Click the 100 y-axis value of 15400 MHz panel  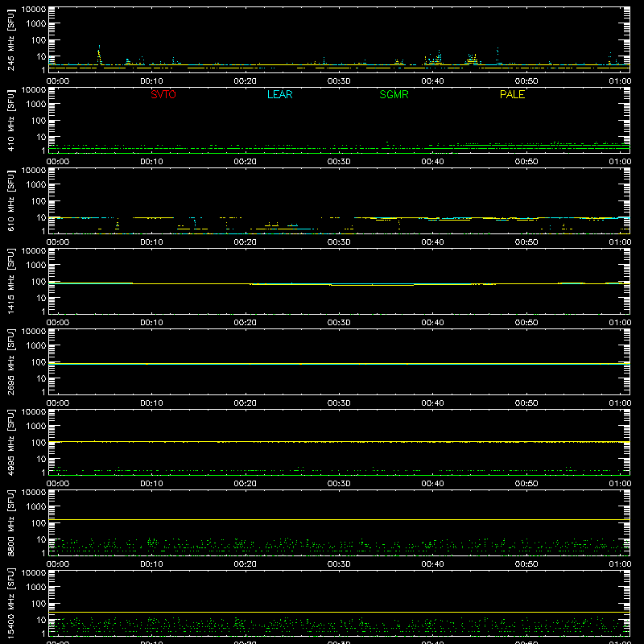39,604
